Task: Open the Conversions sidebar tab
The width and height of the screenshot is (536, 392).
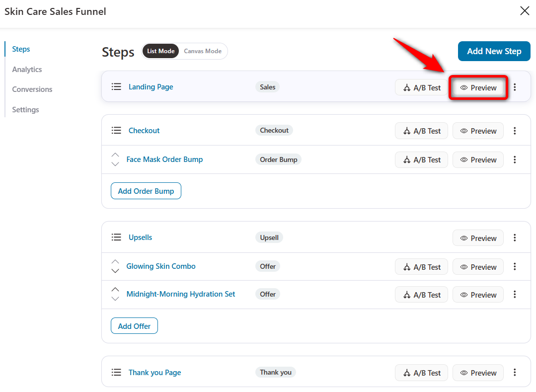Action: pyautogui.click(x=32, y=89)
